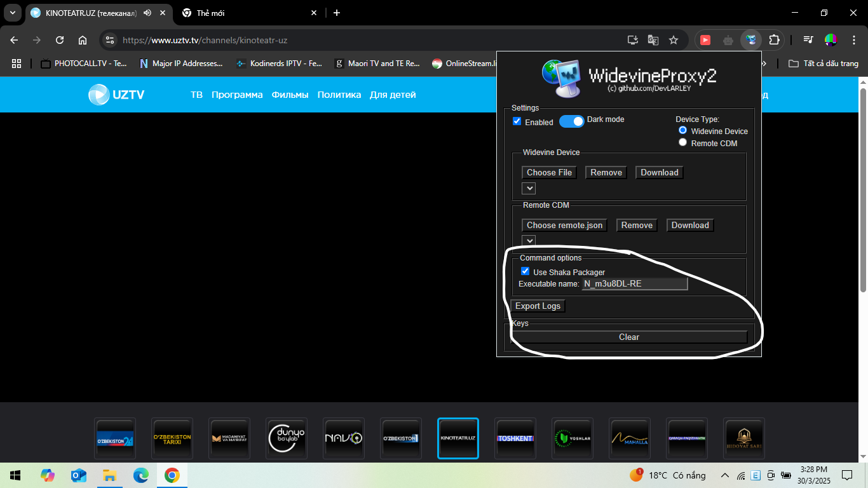Select the TOSHKENT channel thumbnail
Viewport: 868px width, 488px height.
tap(515, 438)
